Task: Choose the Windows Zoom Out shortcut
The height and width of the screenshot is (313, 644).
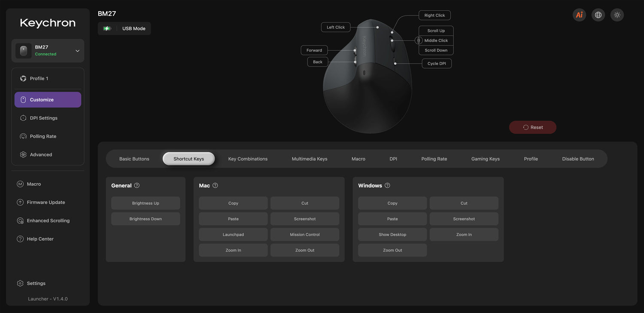Action: (x=392, y=250)
